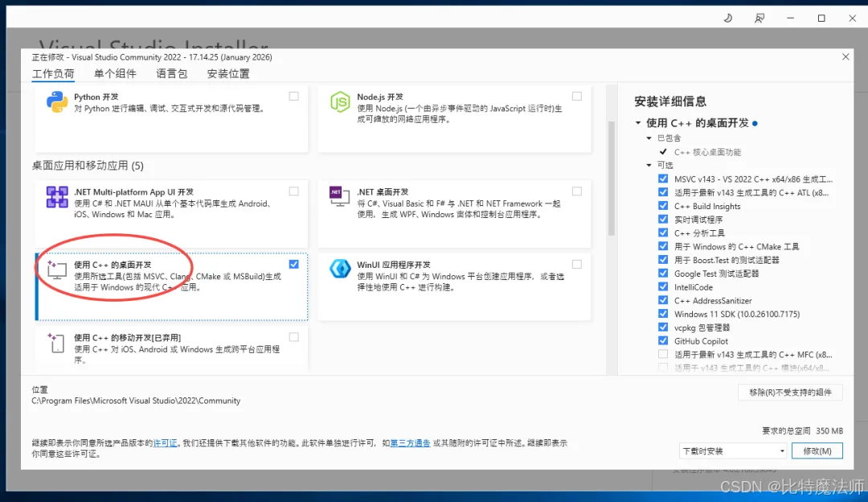Click the C++ 核心桌面功能 included item
Viewport: 868px width, 502px height.
click(x=707, y=152)
